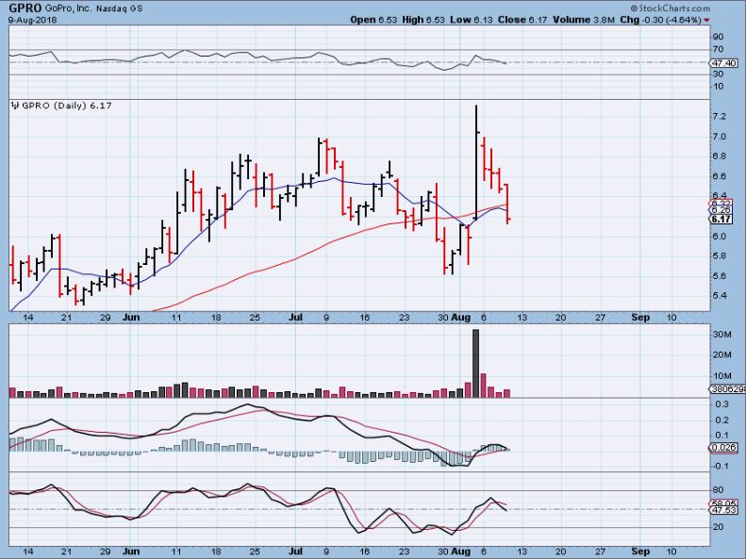Click the MACD 0.3 scale label
The width and height of the screenshot is (746, 560).
pyautogui.click(x=721, y=404)
